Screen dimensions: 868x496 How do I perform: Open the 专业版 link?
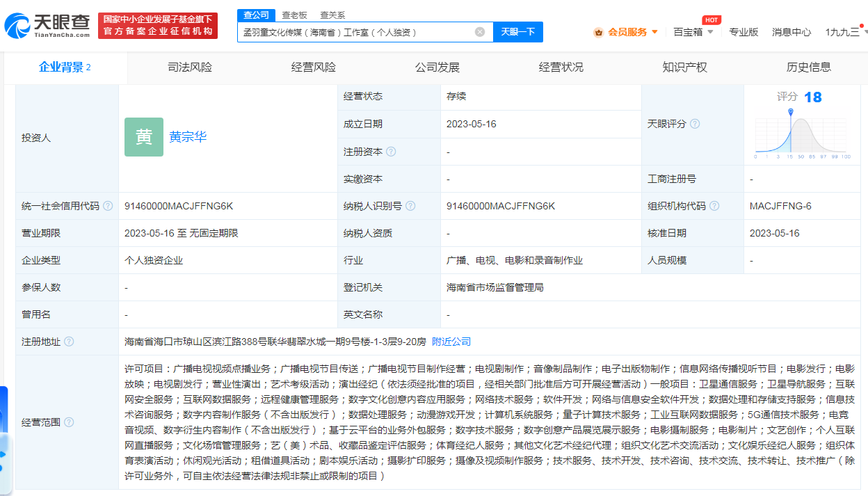[x=744, y=32]
